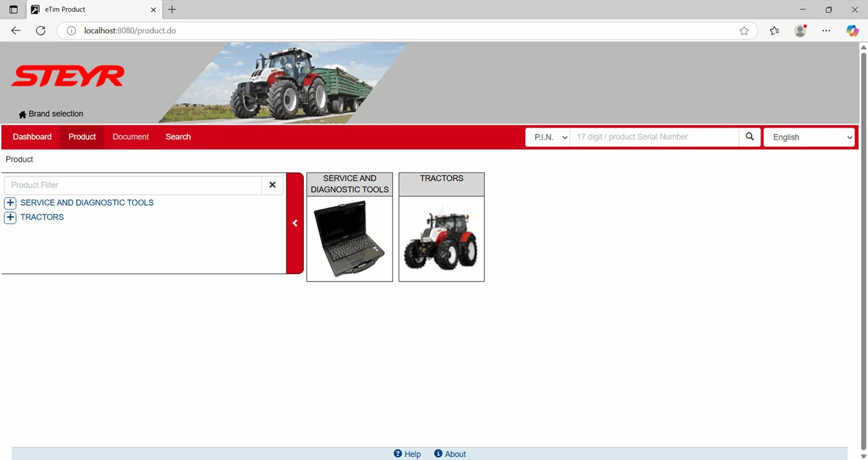Focus the product serial number field
The height and width of the screenshot is (460, 868).
654,137
